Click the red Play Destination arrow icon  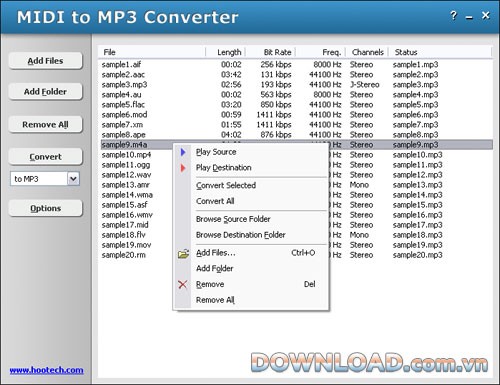(183, 168)
